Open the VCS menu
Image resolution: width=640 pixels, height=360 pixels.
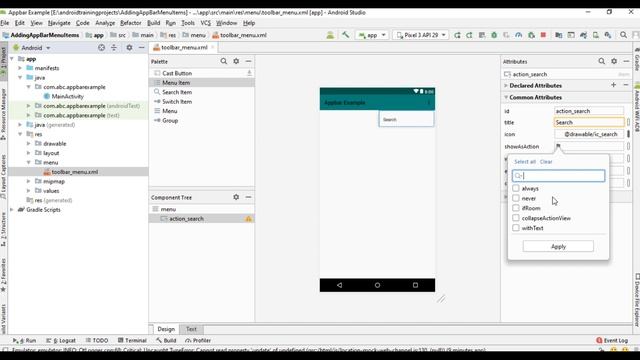[x=205, y=23]
